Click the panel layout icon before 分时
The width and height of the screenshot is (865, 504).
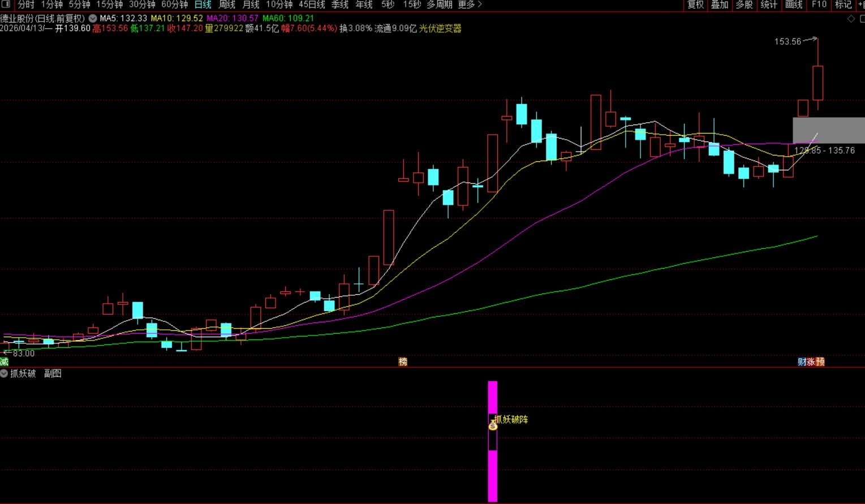pyautogui.click(x=6, y=5)
